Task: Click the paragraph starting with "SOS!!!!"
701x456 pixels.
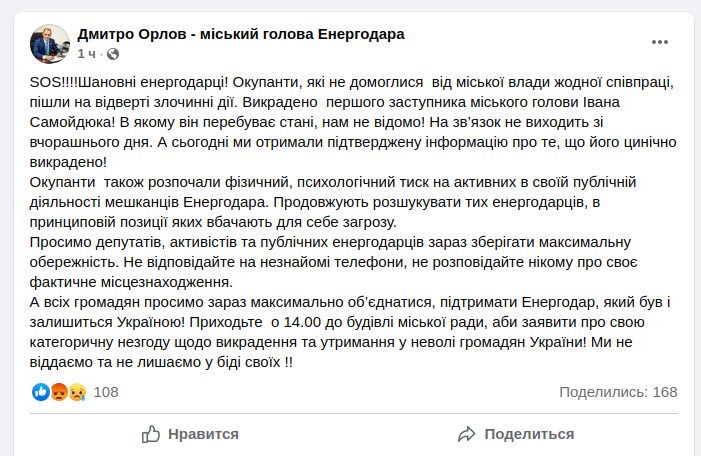Action: (x=353, y=122)
